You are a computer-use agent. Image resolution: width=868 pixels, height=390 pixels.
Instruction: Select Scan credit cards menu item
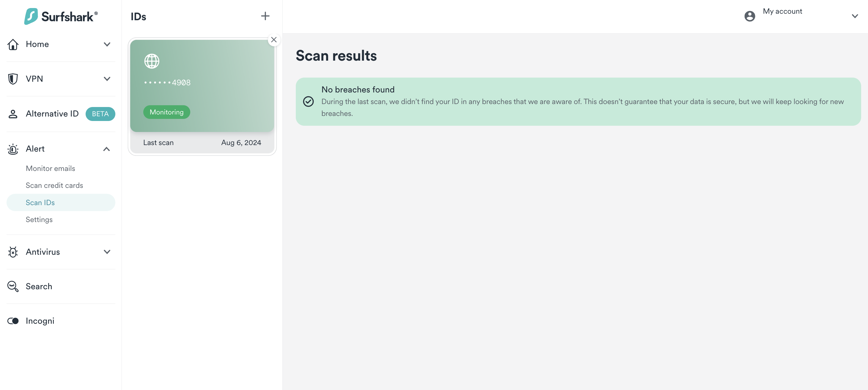54,185
